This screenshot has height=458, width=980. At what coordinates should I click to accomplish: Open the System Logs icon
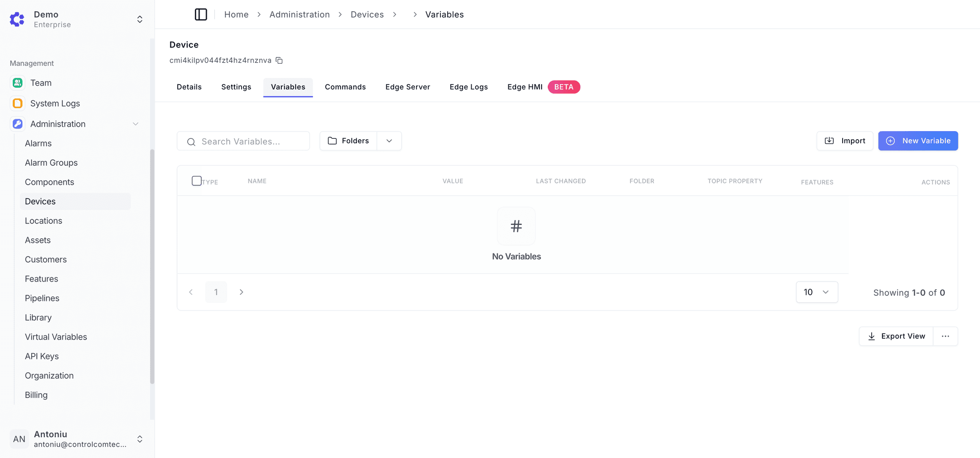click(17, 104)
